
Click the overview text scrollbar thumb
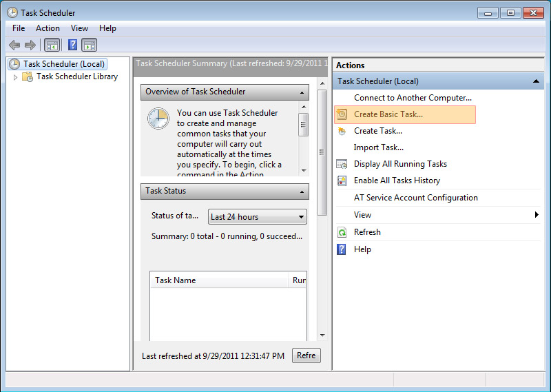pyautogui.click(x=304, y=125)
